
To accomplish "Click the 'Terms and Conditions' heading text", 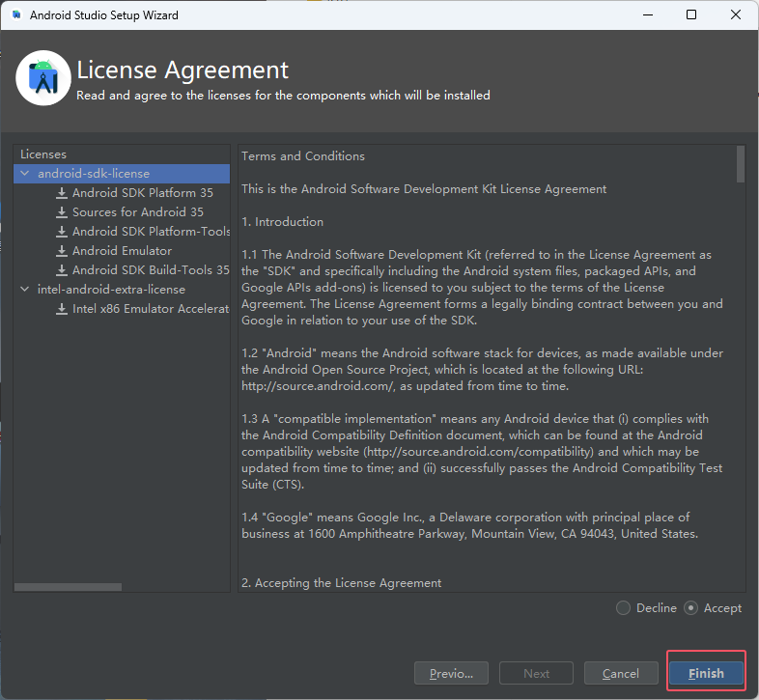I will (x=303, y=156).
